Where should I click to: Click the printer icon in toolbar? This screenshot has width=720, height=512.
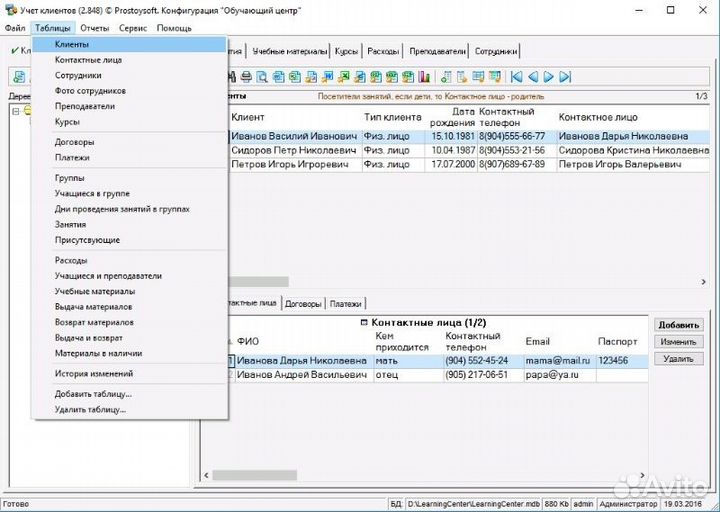246,77
